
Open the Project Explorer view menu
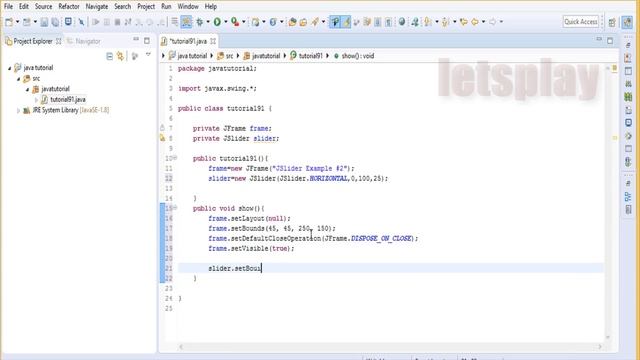click(148, 55)
